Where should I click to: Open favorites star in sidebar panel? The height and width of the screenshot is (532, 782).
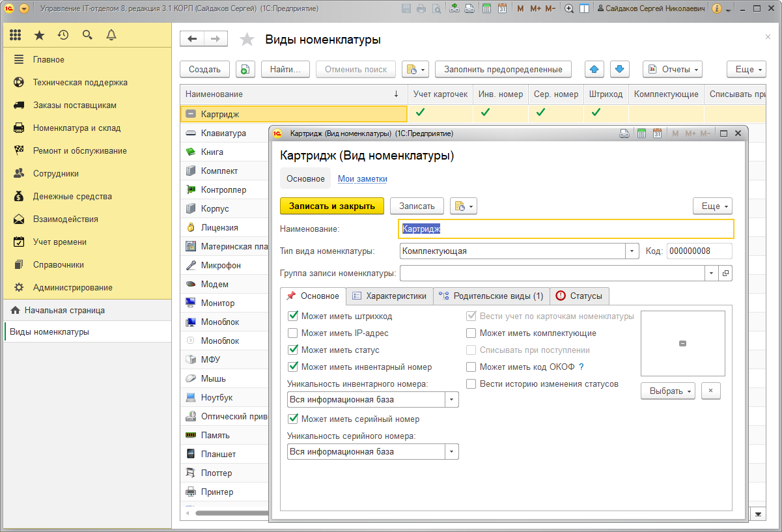tap(39, 35)
